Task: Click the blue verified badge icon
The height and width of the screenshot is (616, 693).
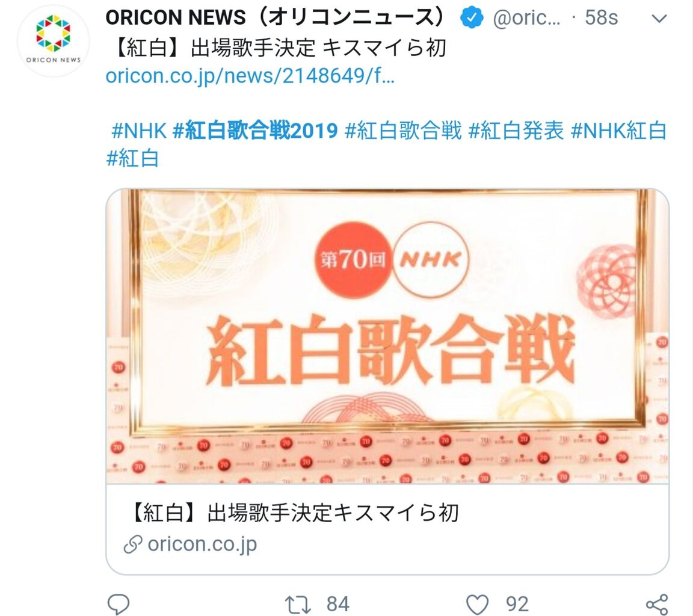Action: coord(472,17)
